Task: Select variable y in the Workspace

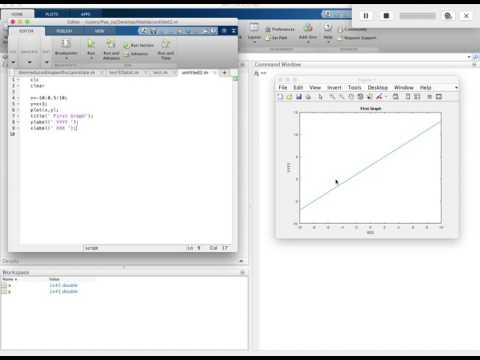Action: click(x=10, y=291)
